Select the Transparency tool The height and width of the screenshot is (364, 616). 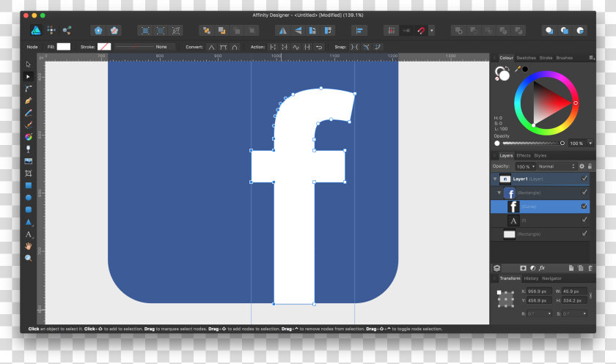[x=29, y=149]
